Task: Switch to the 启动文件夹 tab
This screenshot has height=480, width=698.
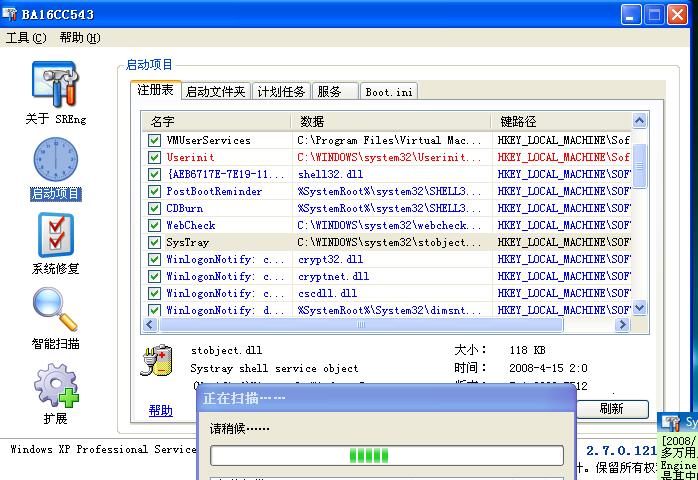Action: pos(216,92)
